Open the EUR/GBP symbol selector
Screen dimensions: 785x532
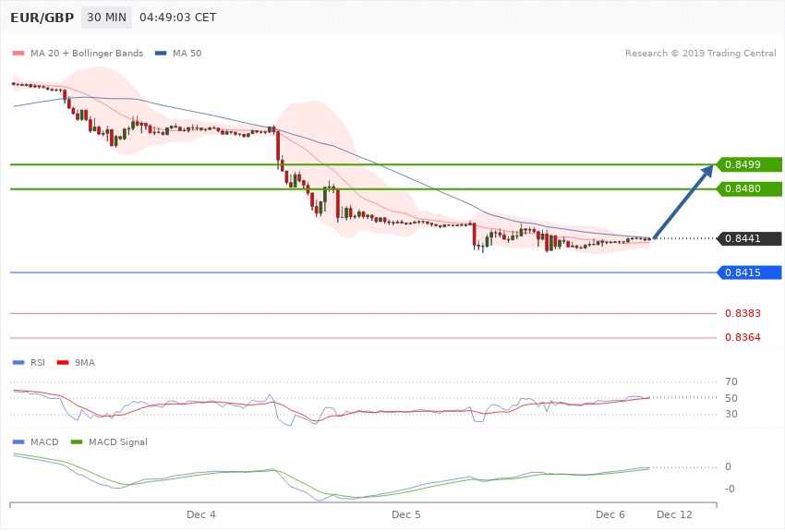pyautogui.click(x=42, y=18)
